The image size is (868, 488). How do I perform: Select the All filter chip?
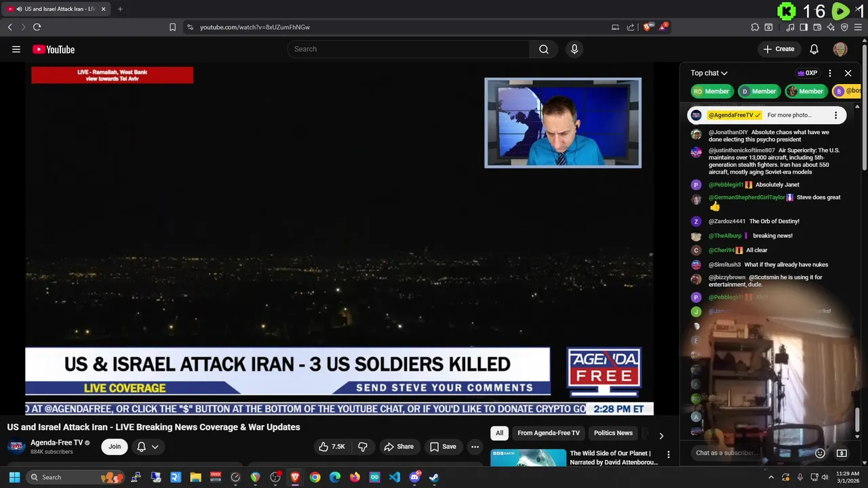(499, 433)
